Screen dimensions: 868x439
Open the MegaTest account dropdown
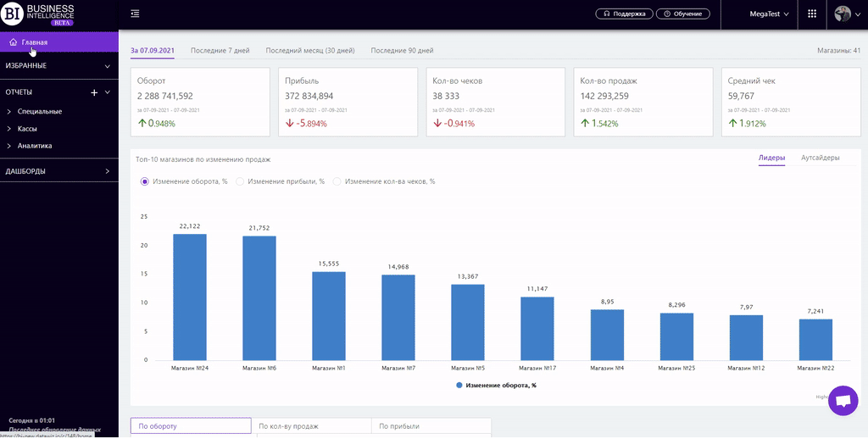click(x=769, y=14)
